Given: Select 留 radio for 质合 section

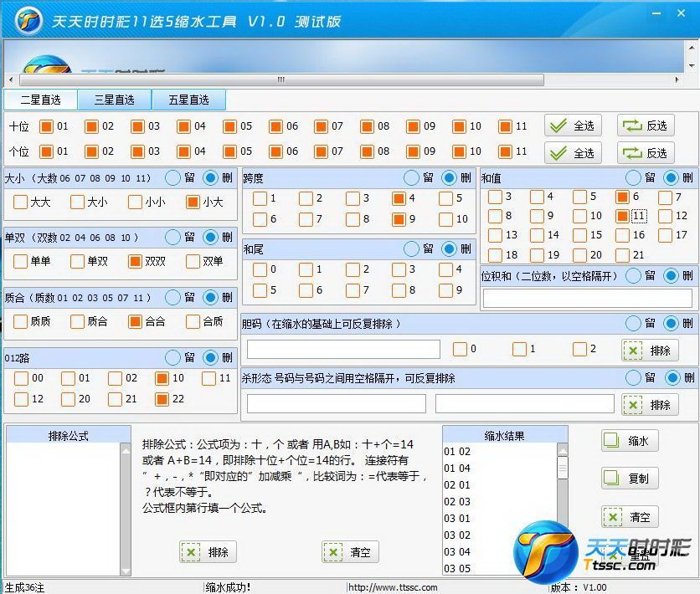Looking at the screenshot, I should pyautogui.click(x=172, y=297).
